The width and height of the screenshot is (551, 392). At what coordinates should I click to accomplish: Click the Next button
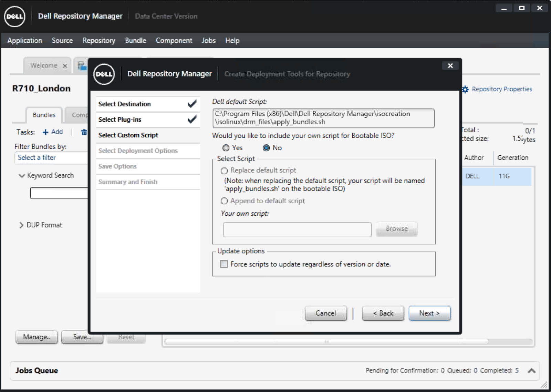429,313
